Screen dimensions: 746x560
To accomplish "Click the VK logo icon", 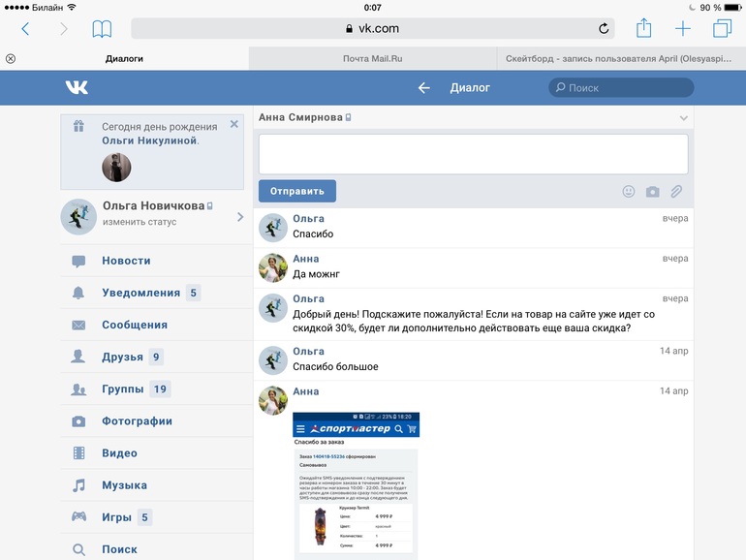I will point(77,88).
